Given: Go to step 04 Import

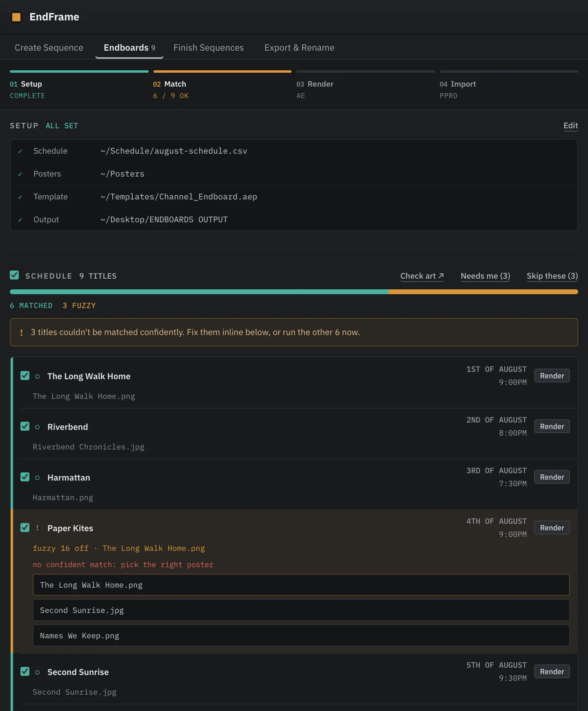Looking at the screenshot, I should tap(509, 85).
